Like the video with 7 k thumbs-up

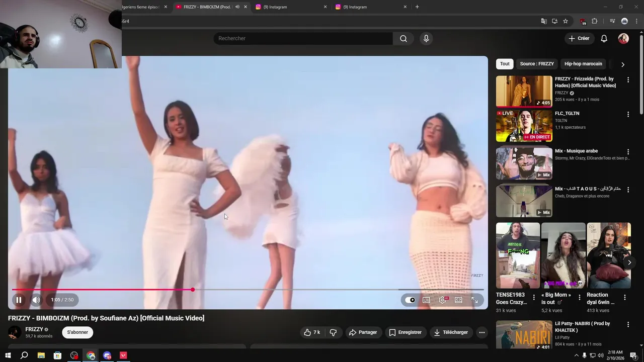pyautogui.click(x=312, y=332)
